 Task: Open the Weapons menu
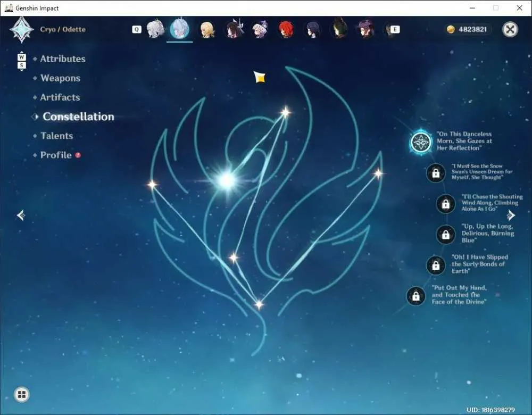(x=61, y=78)
